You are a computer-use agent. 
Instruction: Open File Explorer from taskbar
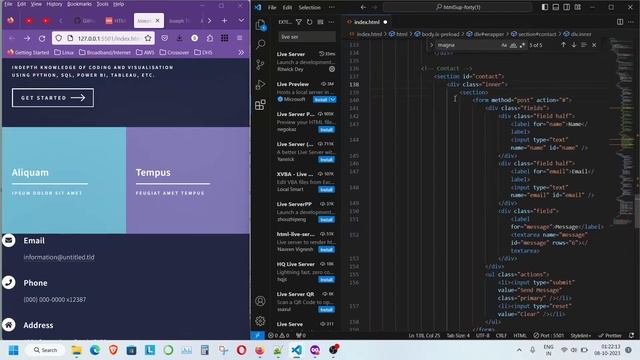coord(76,350)
